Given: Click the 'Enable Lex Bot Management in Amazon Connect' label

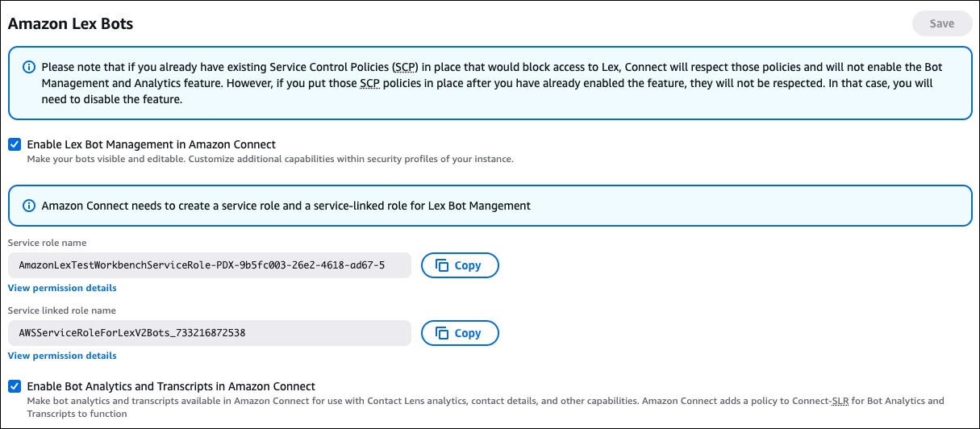Looking at the screenshot, I should 152,144.
